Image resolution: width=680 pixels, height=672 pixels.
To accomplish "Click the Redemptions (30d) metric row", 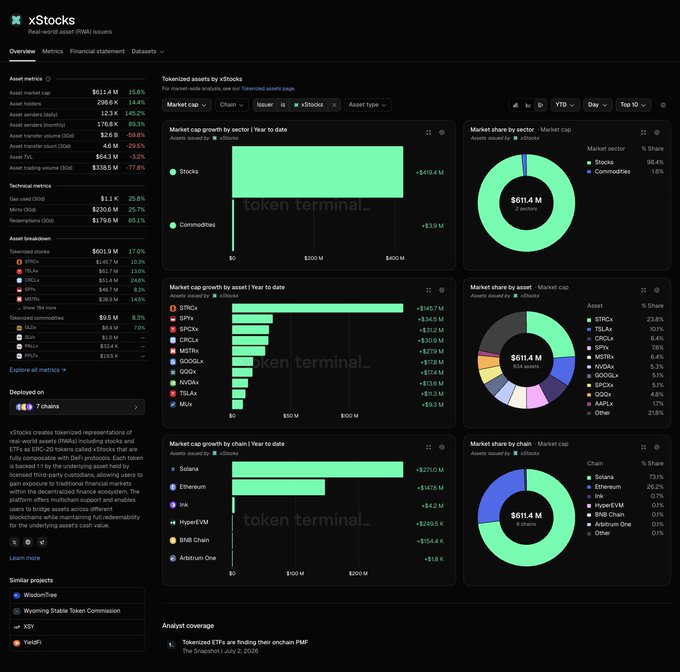I will pos(77,221).
